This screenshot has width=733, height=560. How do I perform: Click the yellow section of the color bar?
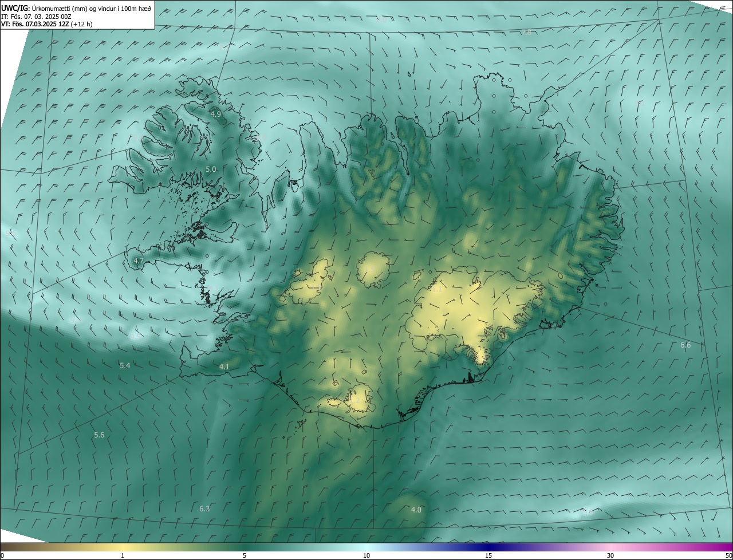pos(123,547)
